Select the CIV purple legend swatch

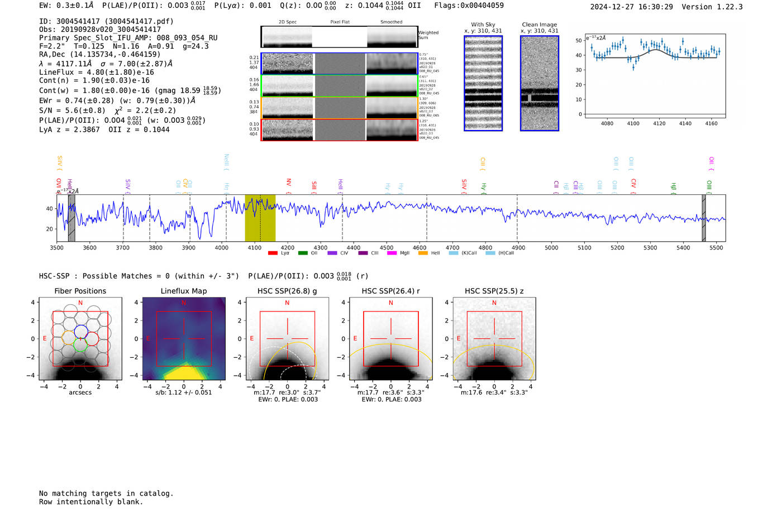coord(332,253)
